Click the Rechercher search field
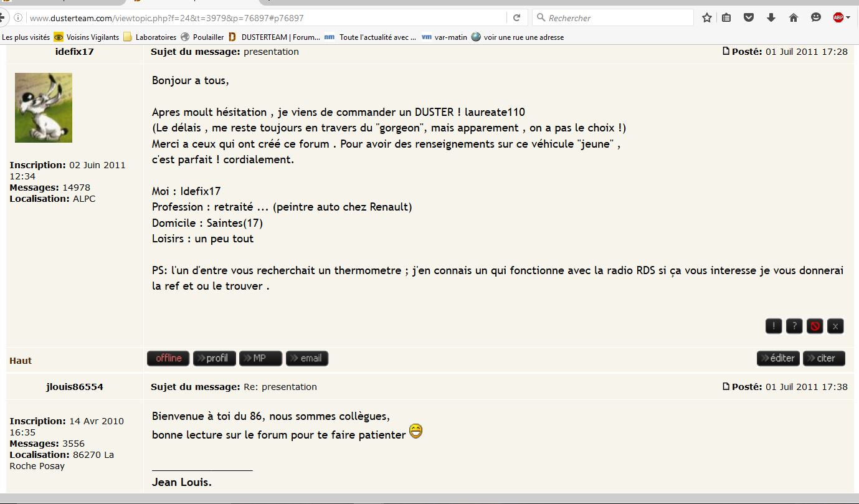The image size is (859, 504). coord(612,18)
